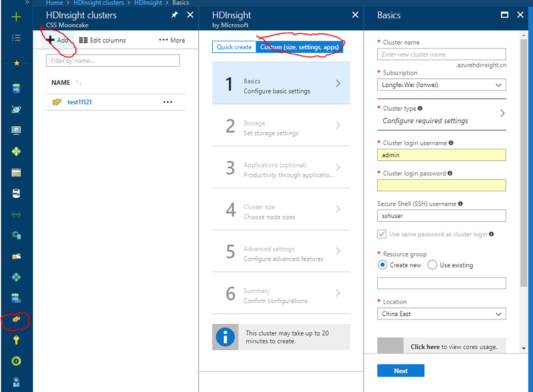Select step 1 Basics in wizard
Image resolution: width=533 pixels, height=392 pixels.
coord(281,84)
